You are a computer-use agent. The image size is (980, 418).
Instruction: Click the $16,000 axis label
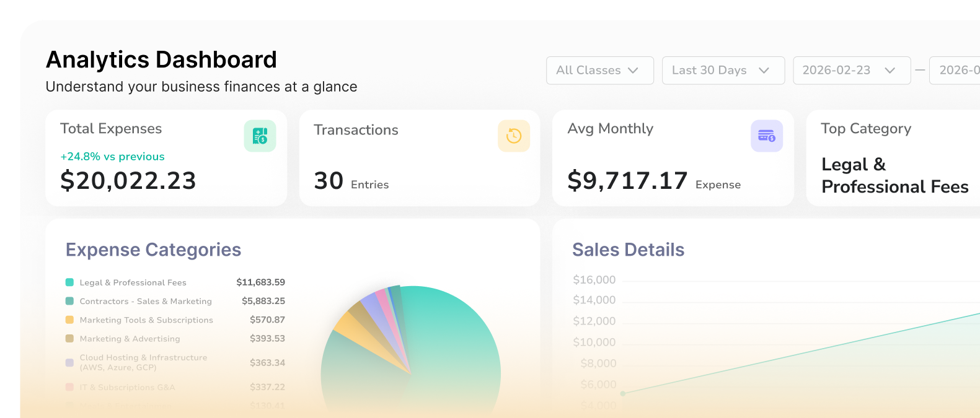pyautogui.click(x=594, y=280)
